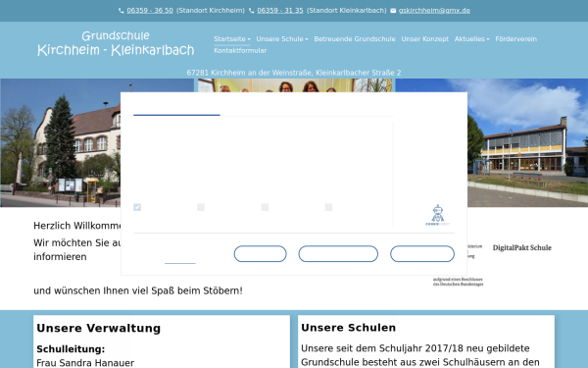Click the '(Standort Kirchheim)' text
588x368 pixels.
(211, 11)
